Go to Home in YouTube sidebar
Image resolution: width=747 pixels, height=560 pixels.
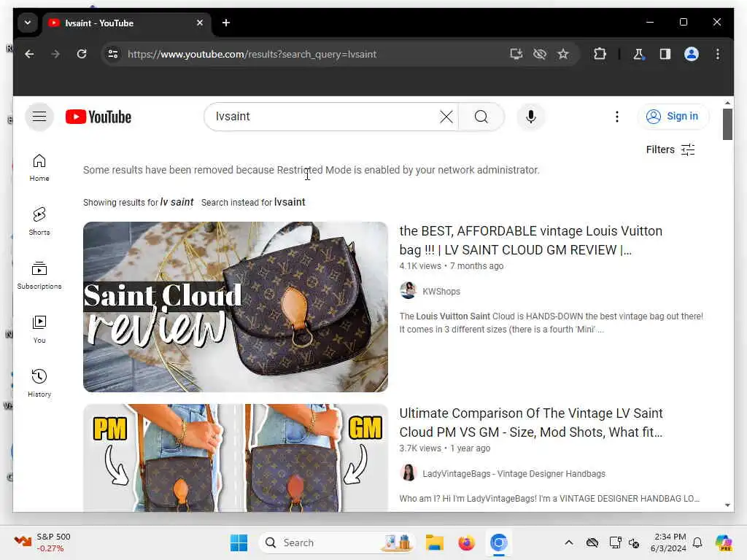[x=39, y=168]
